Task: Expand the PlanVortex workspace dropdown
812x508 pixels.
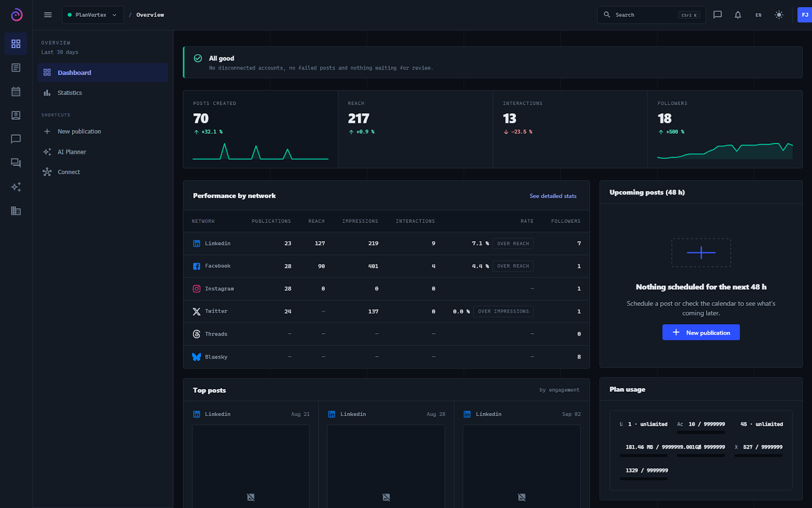Action: tap(92, 15)
